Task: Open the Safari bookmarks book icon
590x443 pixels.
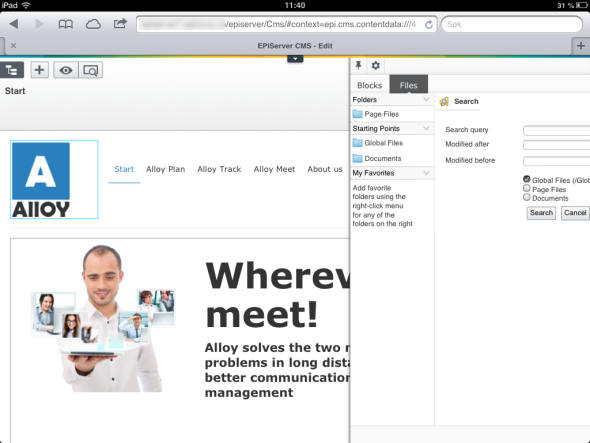Action: [65, 24]
